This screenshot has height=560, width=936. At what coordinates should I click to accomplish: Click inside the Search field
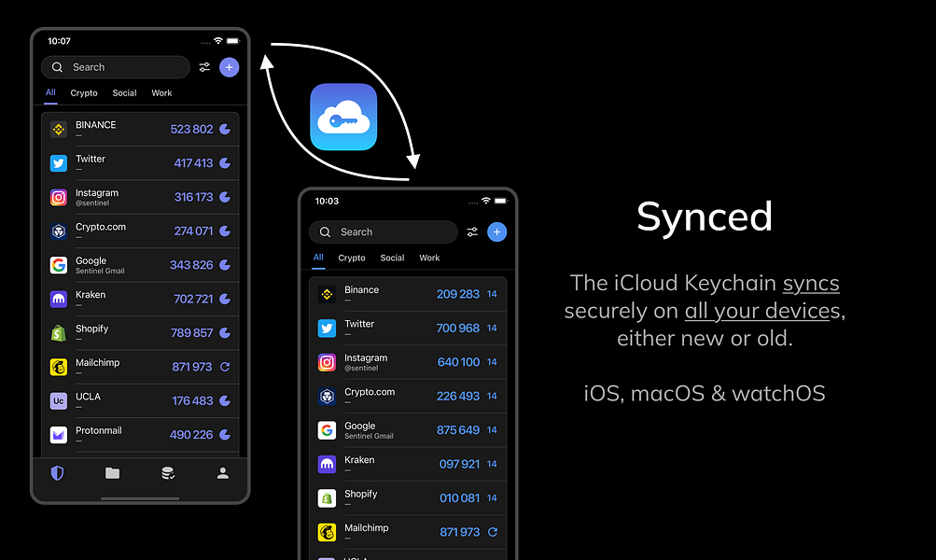115,67
